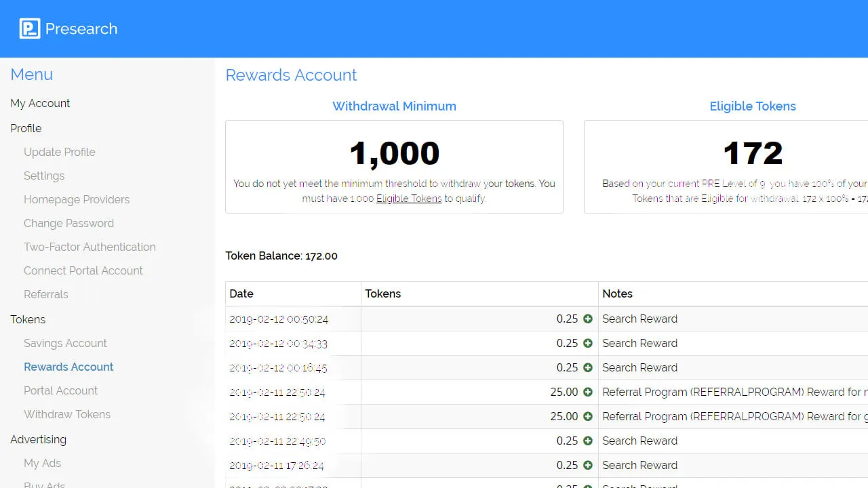Image resolution: width=868 pixels, height=488 pixels.
Task: Click the date 2019-02-12 00:16:45
Action: 279,367
